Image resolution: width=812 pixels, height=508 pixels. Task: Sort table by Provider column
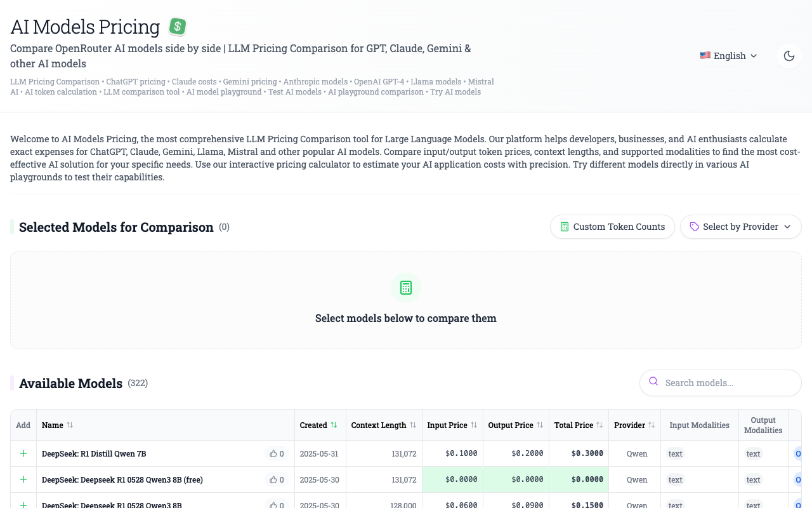(634, 425)
